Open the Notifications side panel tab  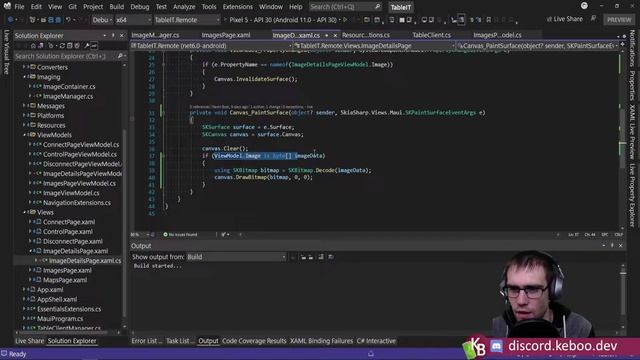pos(632,48)
